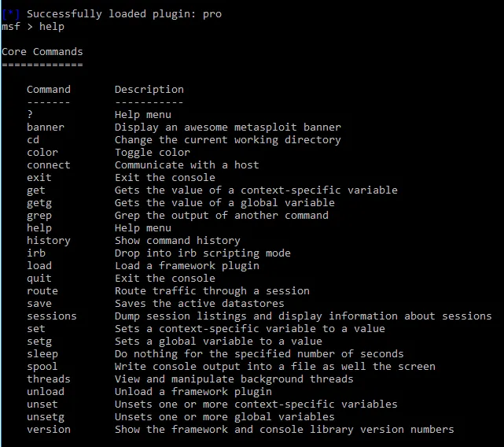Click the 'Description' column header
Screen dimensions: 504x447
[x=149, y=89]
